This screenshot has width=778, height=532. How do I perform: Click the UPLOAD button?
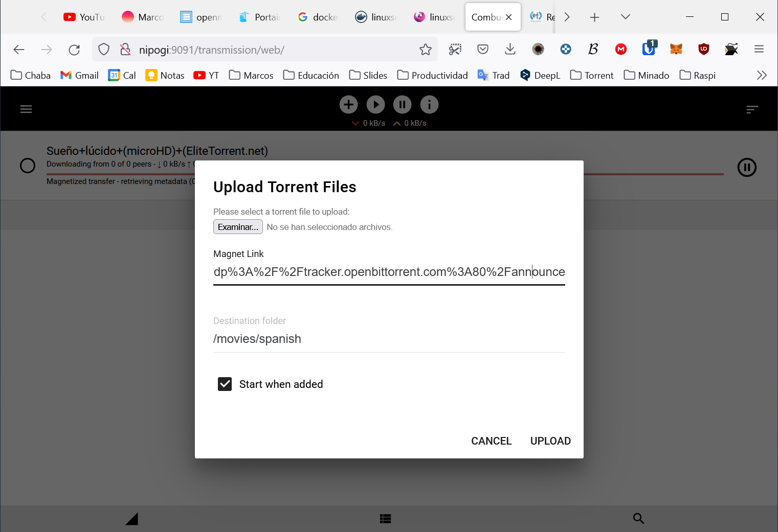tap(550, 441)
